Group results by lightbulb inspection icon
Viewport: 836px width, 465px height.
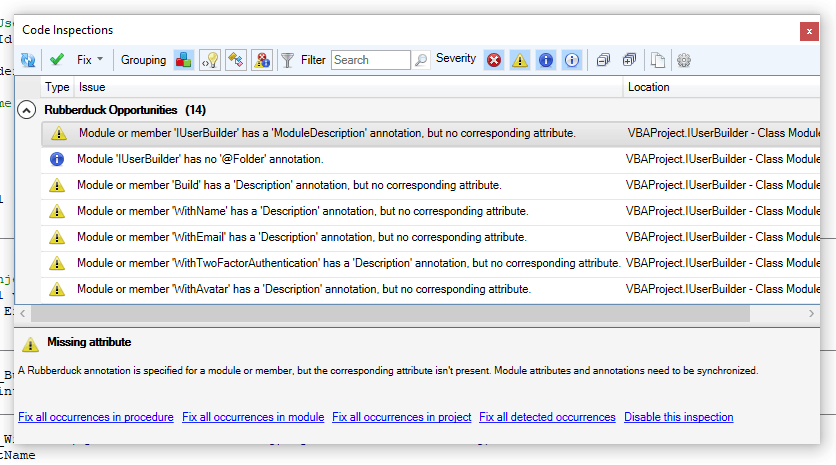click(x=210, y=60)
